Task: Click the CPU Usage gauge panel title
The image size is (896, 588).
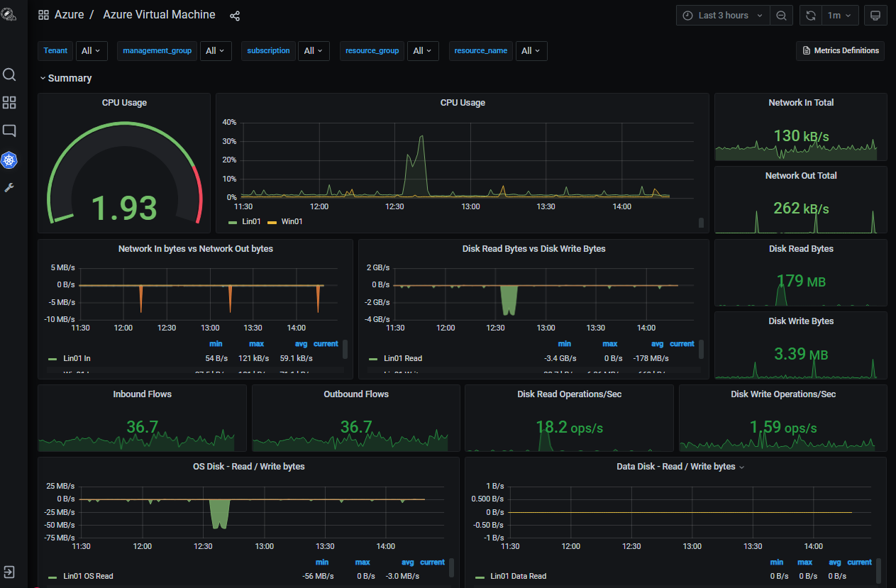Action: (124, 103)
